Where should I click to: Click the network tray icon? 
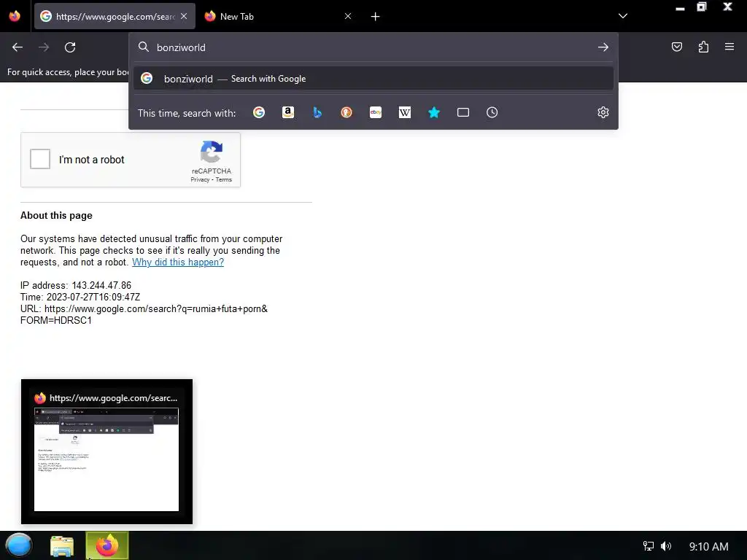[x=649, y=546]
